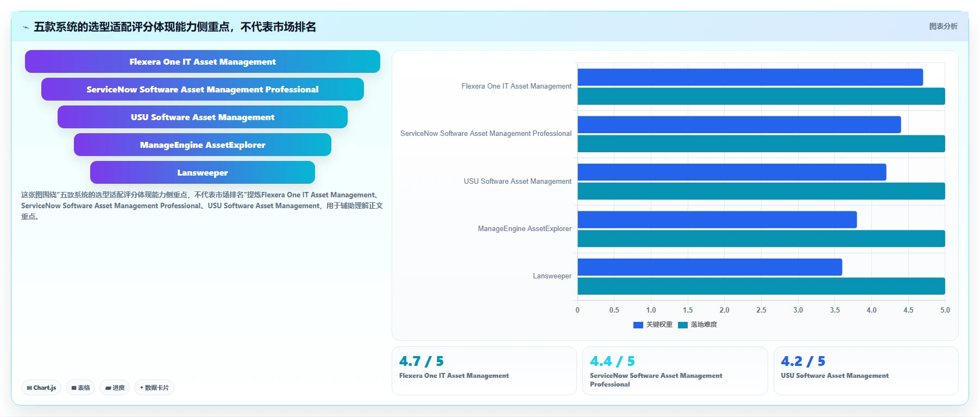Click the 数据卡片 tag
This screenshot has height=417, width=980.
click(154, 388)
